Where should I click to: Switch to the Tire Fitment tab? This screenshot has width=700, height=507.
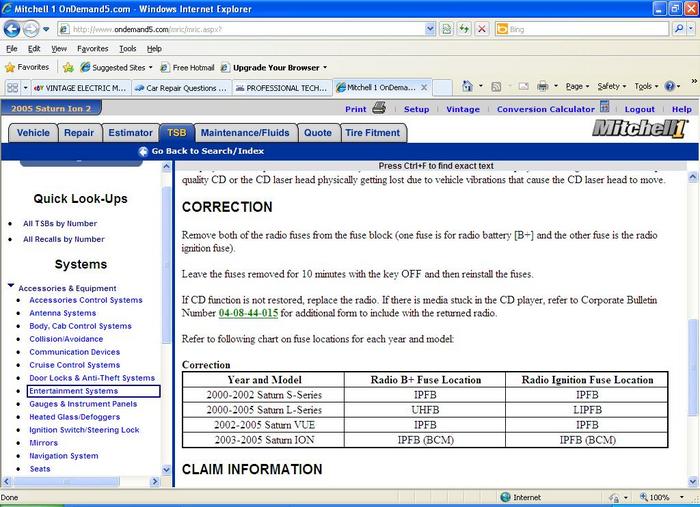(x=373, y=133)
